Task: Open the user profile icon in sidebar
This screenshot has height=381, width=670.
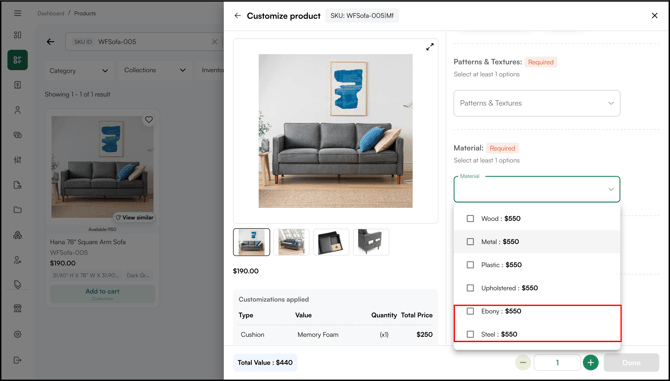Action: click(18, 110)
